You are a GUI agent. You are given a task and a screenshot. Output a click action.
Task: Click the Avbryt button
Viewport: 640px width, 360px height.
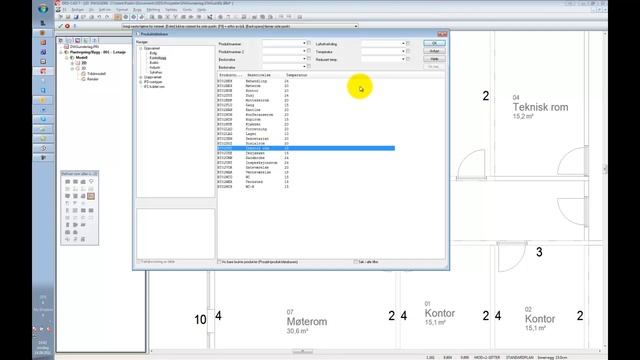point(434,51)
